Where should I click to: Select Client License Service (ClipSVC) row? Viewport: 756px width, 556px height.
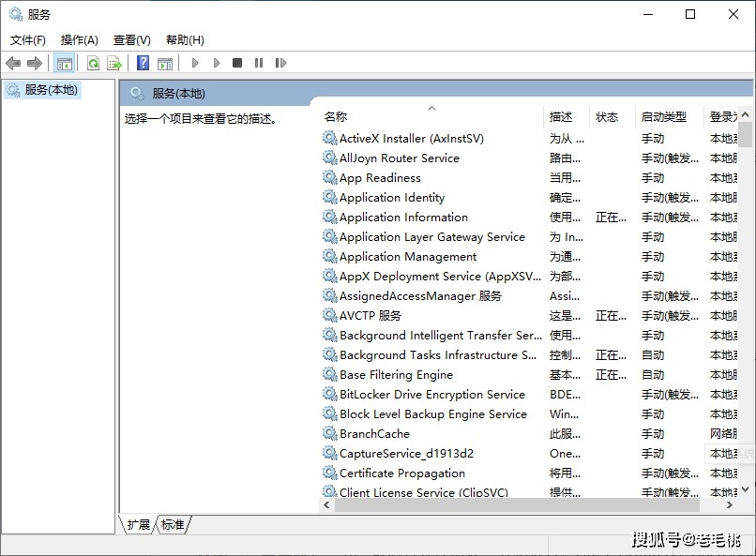tap(529, 491)
